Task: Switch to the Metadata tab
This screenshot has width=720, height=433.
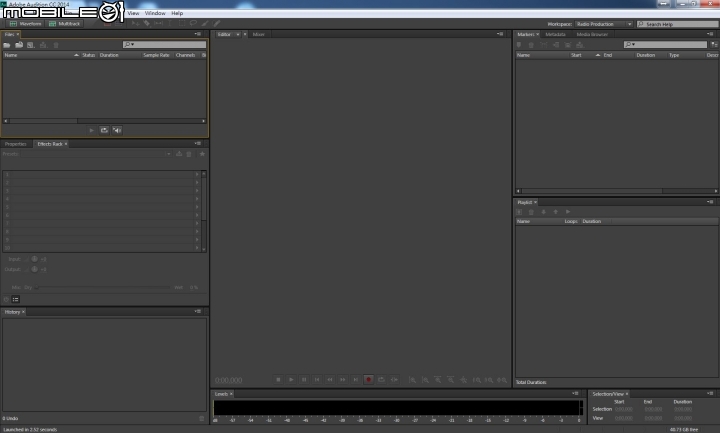Action: tap(555, 34)
